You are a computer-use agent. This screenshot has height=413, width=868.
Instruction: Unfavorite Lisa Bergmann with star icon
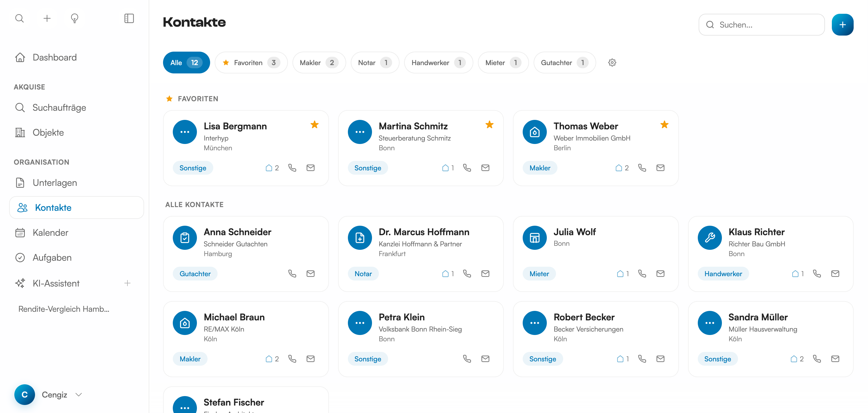[314, 124]
